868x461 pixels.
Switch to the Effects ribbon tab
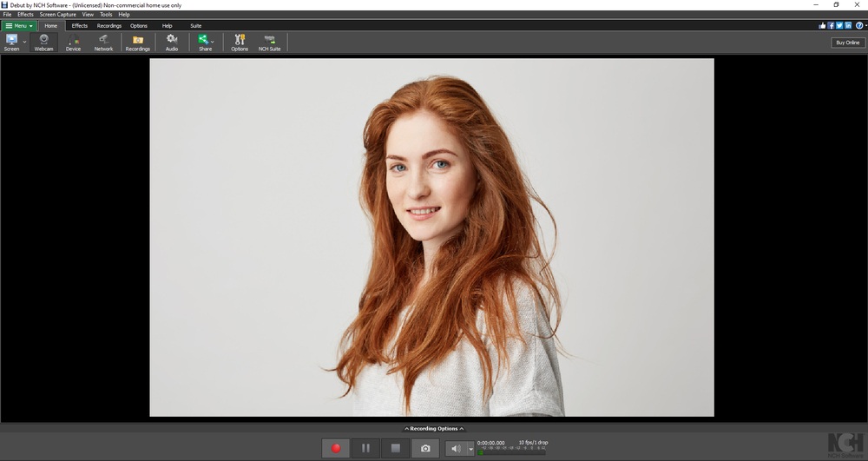80,25
